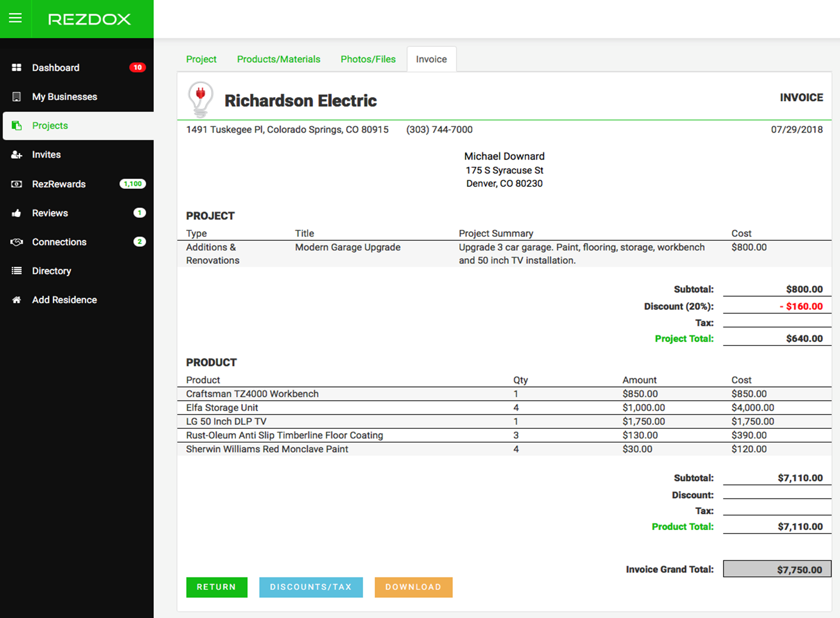Click the phone number (303) 744-7000
840x618 pixels.
[x=439, y=130]
